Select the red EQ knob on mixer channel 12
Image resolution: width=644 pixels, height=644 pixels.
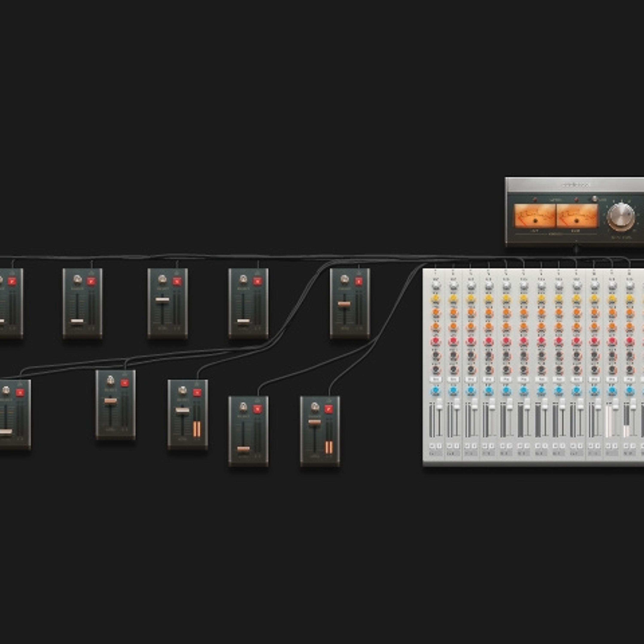pyautogui.click(x=630, y=341)
